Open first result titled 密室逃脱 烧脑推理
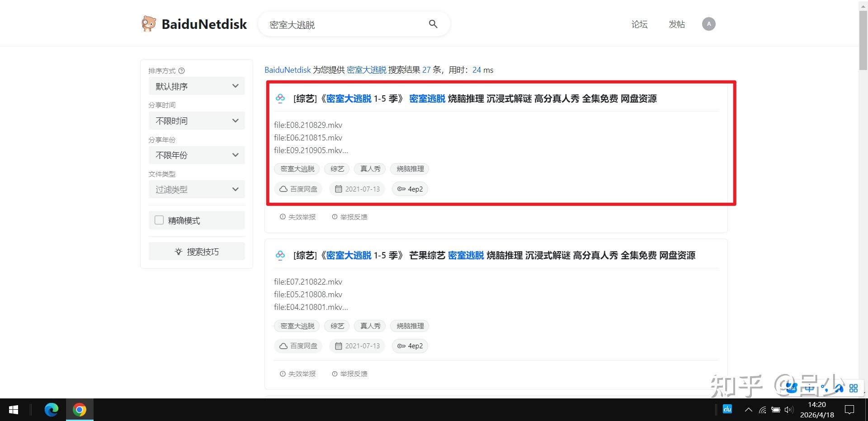 click(475, 98)
